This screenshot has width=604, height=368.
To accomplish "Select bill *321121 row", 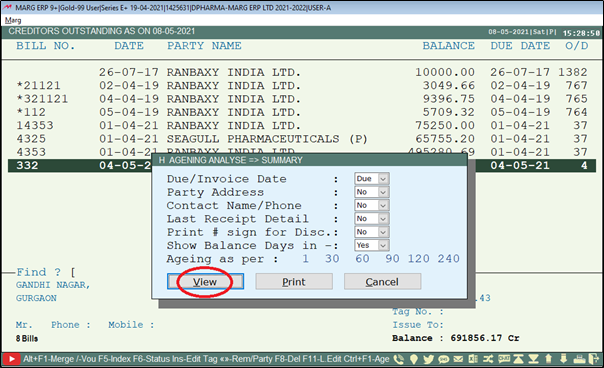I will click(x=302, y=99).
